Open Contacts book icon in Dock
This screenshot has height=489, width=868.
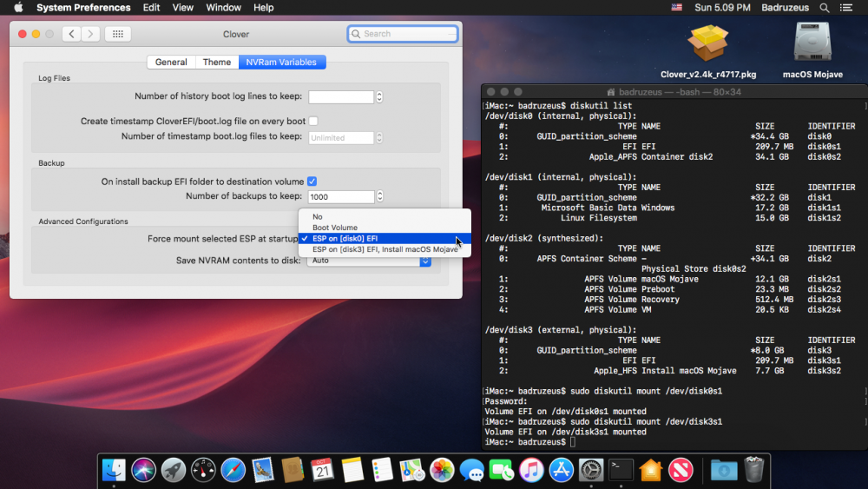293,470
